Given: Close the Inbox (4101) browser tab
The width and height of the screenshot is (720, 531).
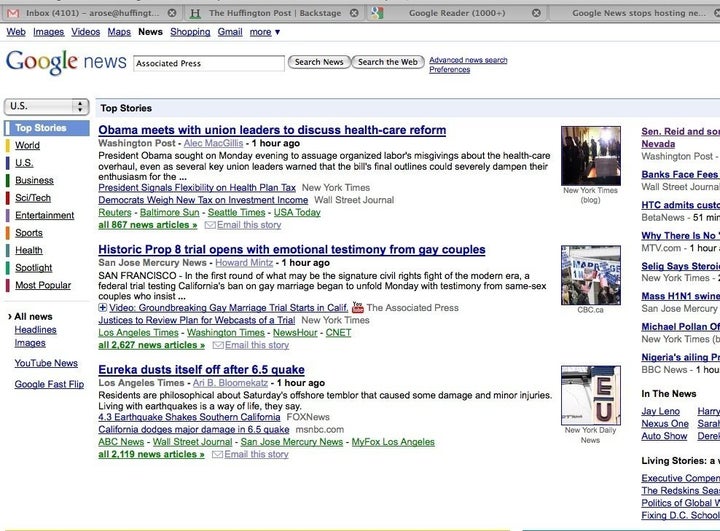Looking at the screenshot, I should coord(172,13).
